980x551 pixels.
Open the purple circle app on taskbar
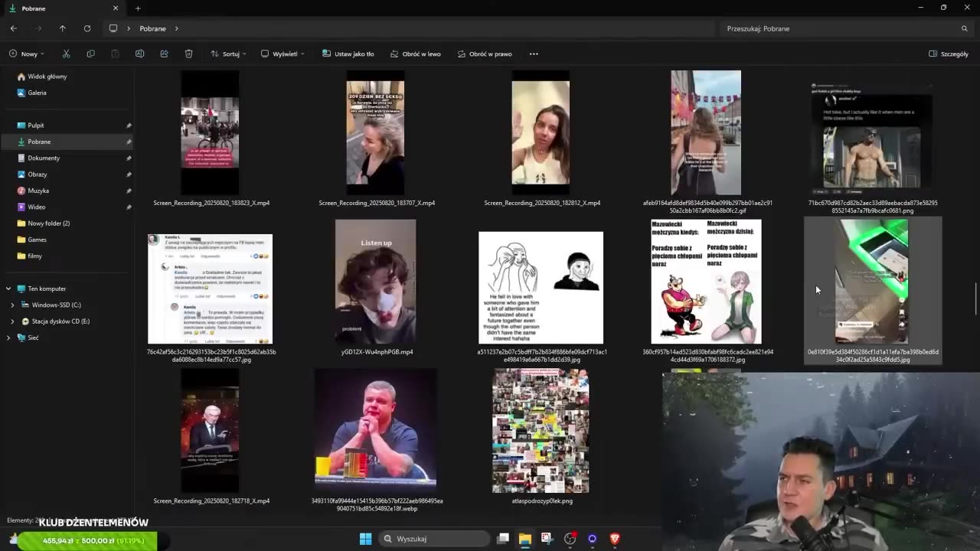click(x=592, y=539)
